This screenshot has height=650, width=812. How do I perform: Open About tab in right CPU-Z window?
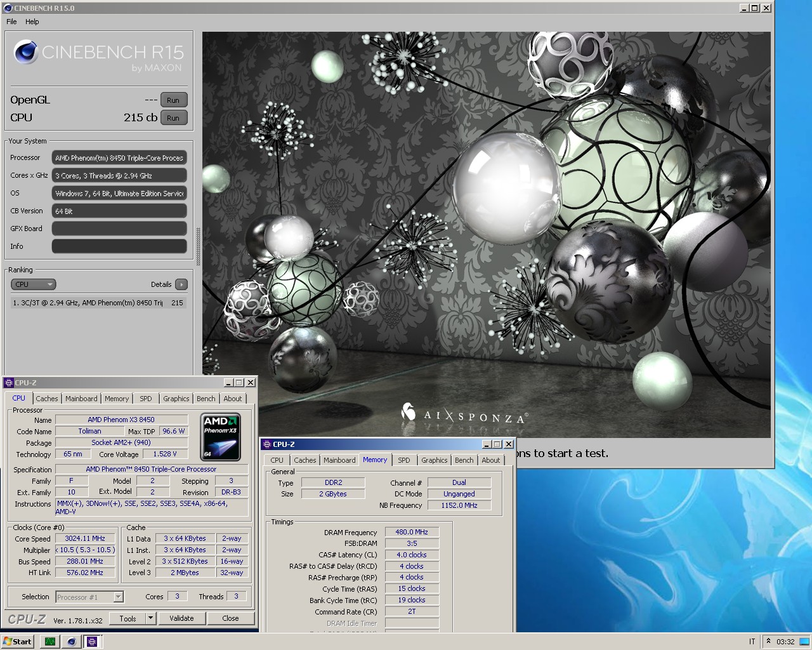click(x=491, y=460)
